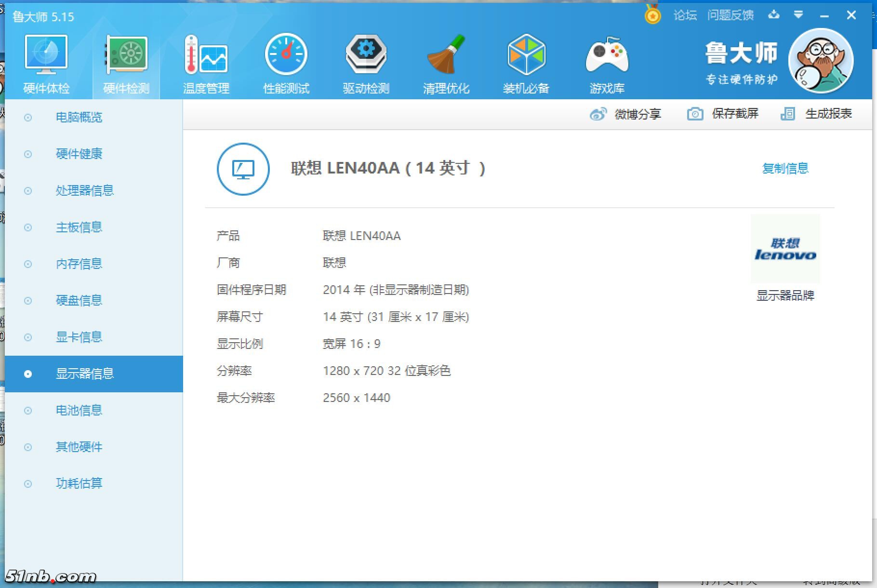The height and width of the screenshot is (588, 877).
Task: Share via 微博分享 Weibo icon
Action: (598, 114)
